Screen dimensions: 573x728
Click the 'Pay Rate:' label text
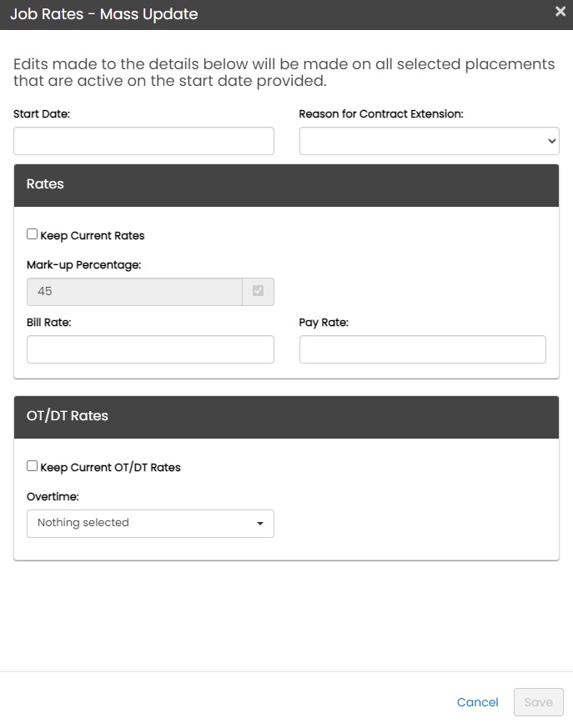click(324, 322)
